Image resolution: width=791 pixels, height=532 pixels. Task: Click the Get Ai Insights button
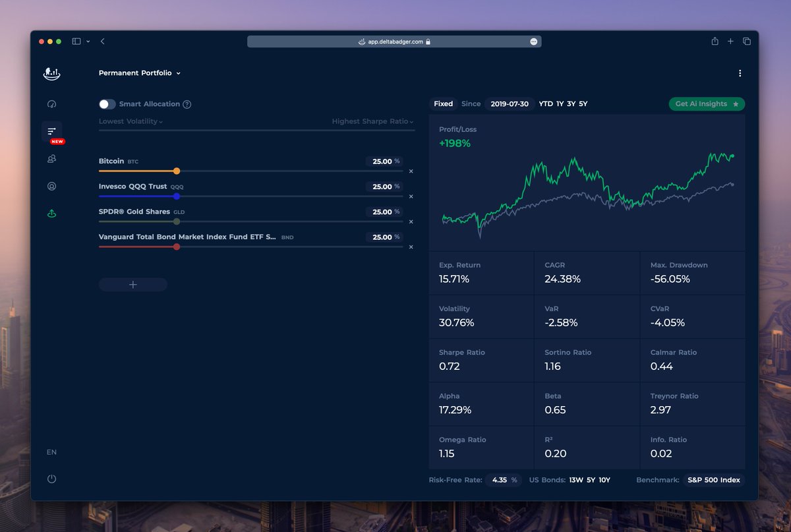[x=707, y=103]
